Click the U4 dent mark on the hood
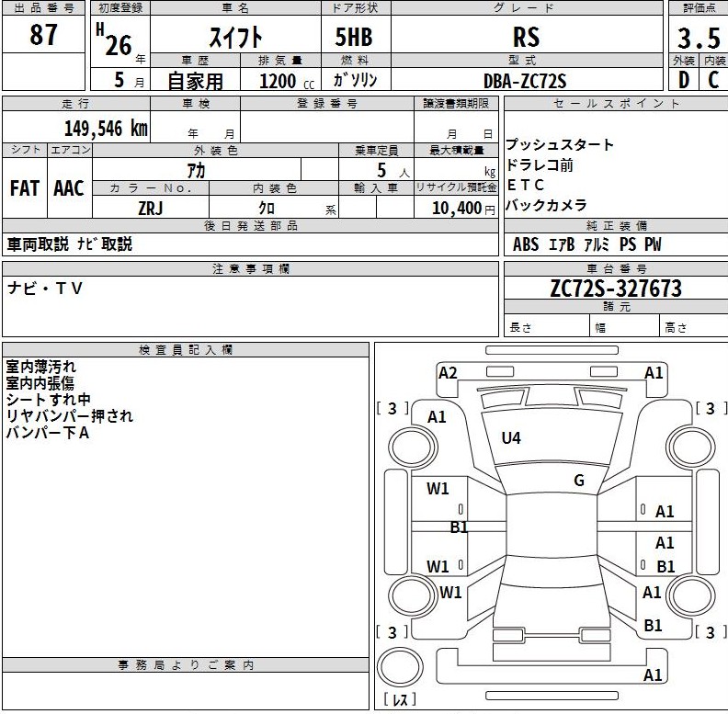The width and height of the screenshot is (728, 714). click(x=511, y=437)
